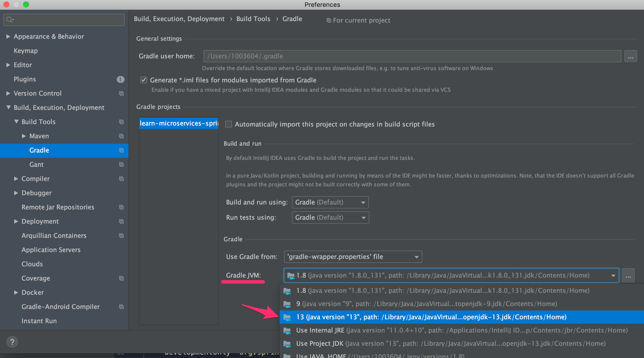Select Gradle item in sidebar menu

coord(40,150)
